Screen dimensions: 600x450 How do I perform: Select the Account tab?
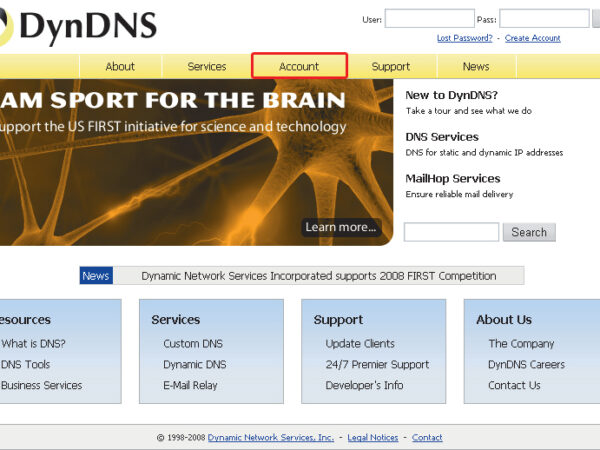[x=299, y=67]
